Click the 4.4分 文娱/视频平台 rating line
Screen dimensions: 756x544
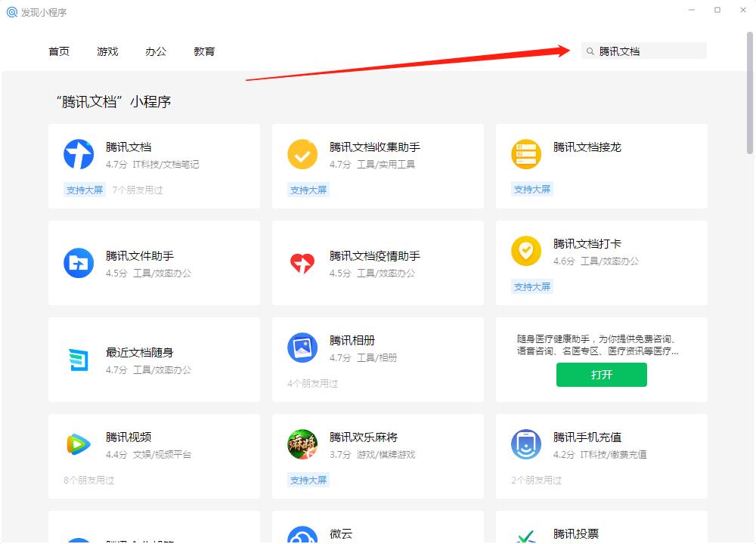(x=148, y=454)
